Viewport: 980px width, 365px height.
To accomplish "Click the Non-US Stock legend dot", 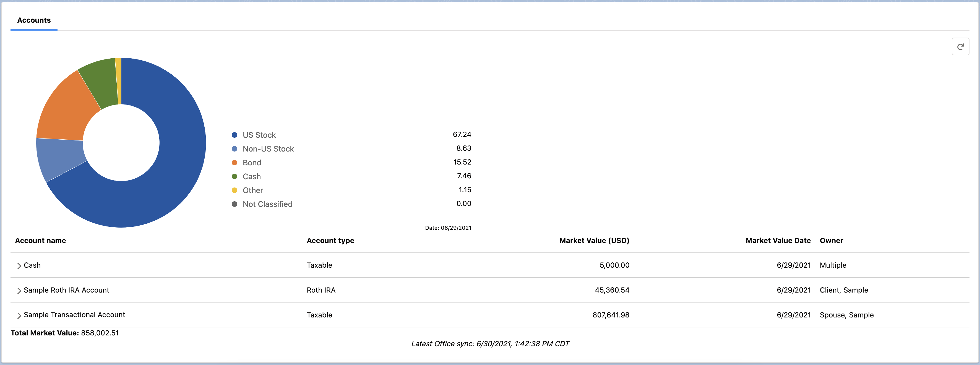I will coord(234,149).
